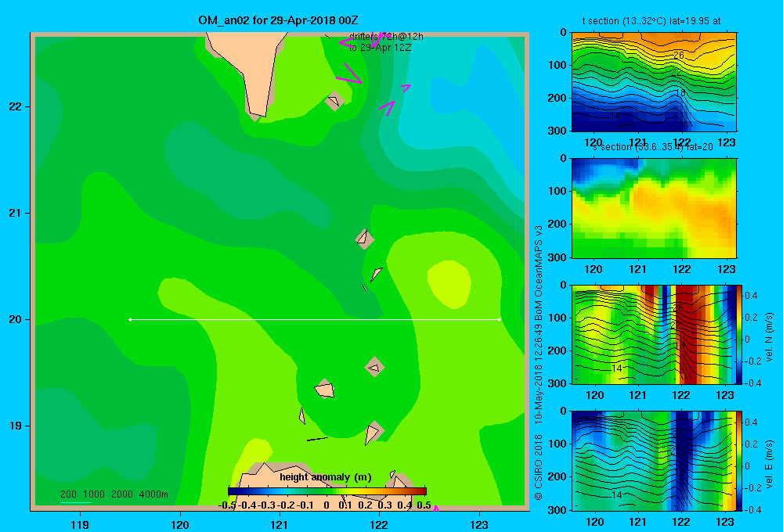This screenshot has height=532, width=783.
Task: Click latitude label "19" on main map
Action: coord(16,426)
